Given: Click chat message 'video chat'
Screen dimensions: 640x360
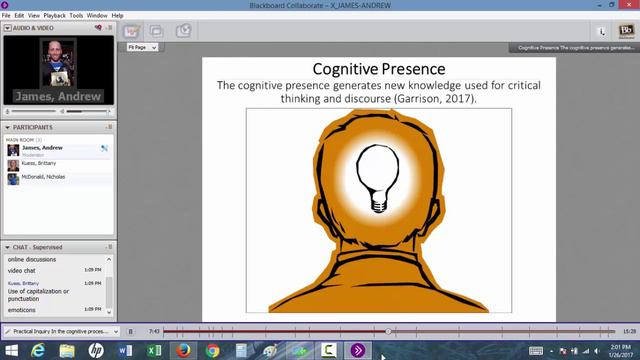Looking at the screenshot, I should pos(22,271).
